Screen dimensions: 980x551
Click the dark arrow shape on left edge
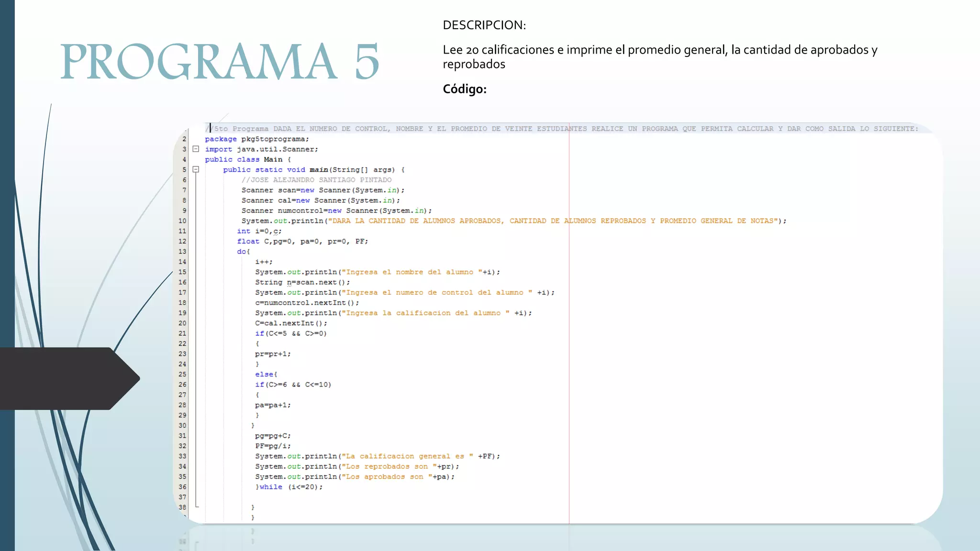point(67,378)
